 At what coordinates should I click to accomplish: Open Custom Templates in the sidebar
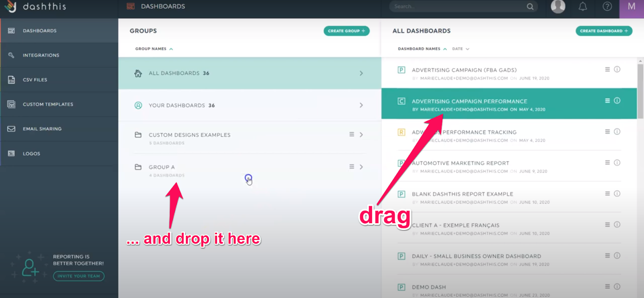tap(59, 104)
